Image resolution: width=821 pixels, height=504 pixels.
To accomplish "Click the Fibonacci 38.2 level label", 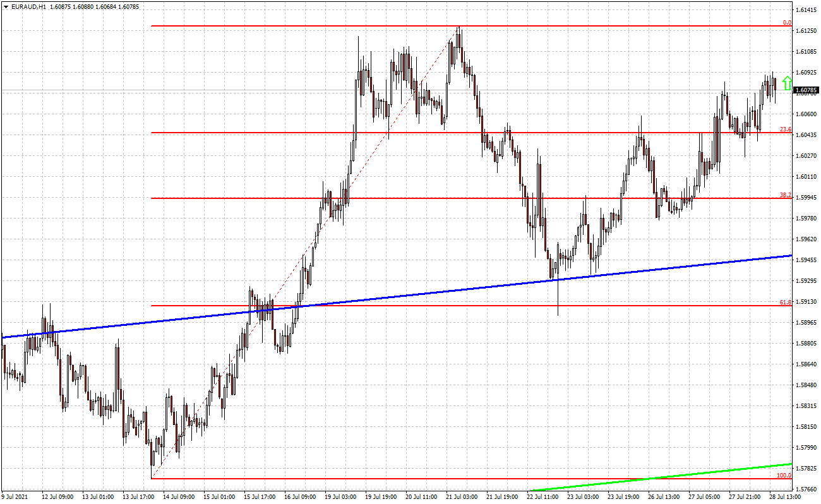I will [786, 195].
